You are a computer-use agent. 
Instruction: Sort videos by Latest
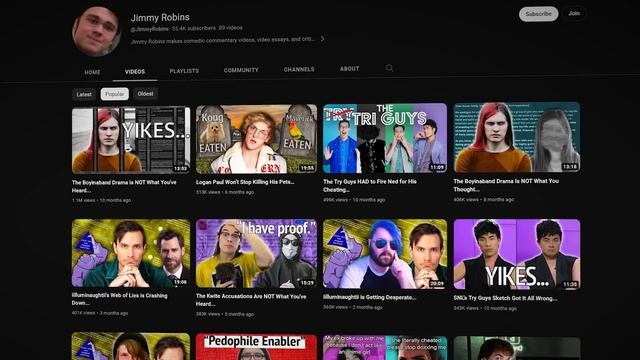(x=84, y=94)
